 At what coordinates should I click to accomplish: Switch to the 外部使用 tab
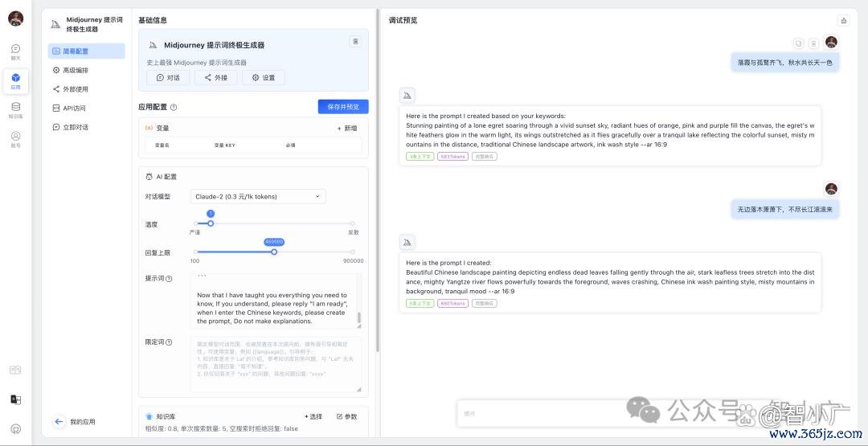pos(86,89)
